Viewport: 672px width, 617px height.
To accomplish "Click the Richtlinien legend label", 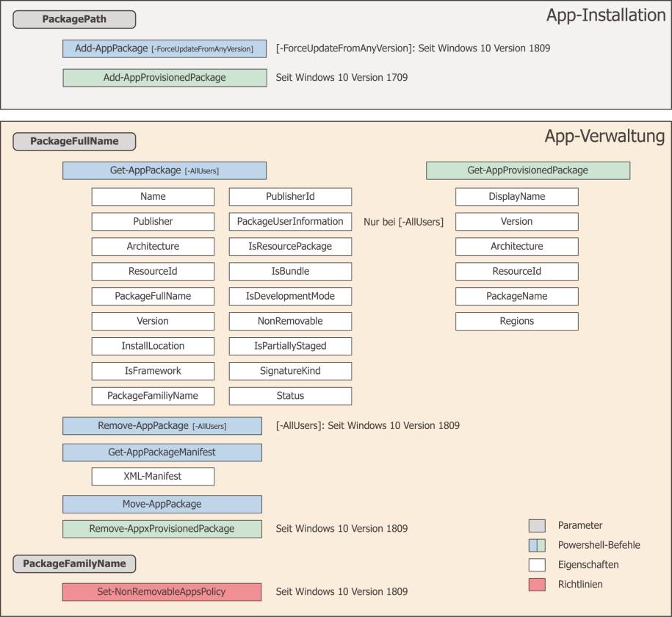I will 580,585.
